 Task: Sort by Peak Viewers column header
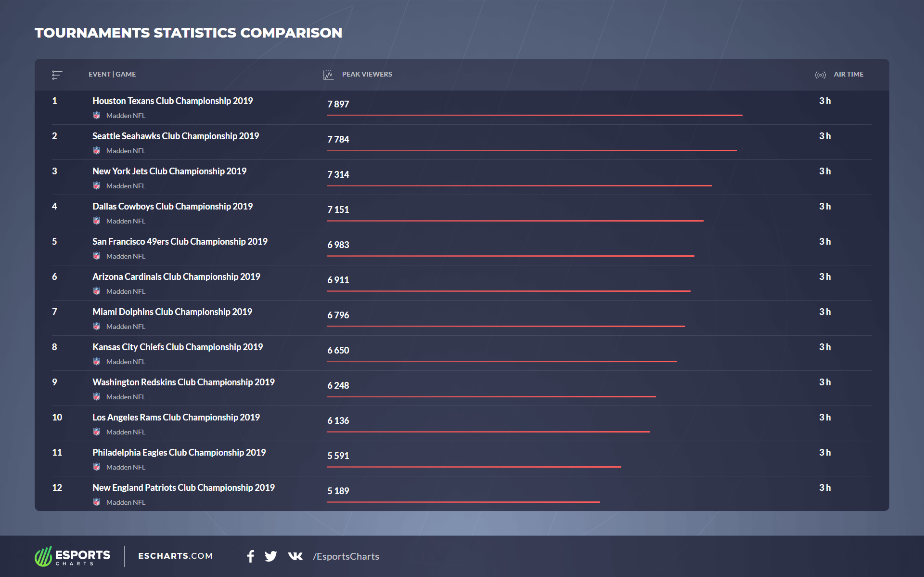tap(367, 74)
